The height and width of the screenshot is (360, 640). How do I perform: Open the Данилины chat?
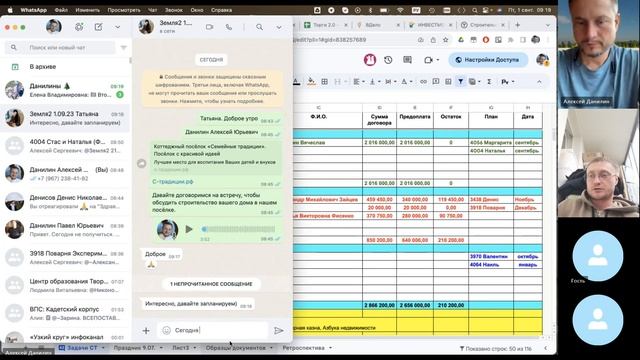pyautogui.click(x=65, y=90)
